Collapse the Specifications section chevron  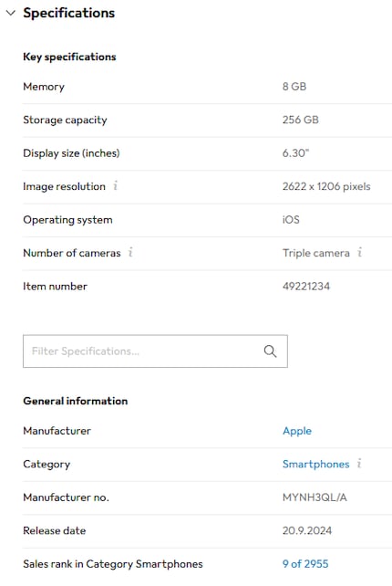tap(11, 13)
